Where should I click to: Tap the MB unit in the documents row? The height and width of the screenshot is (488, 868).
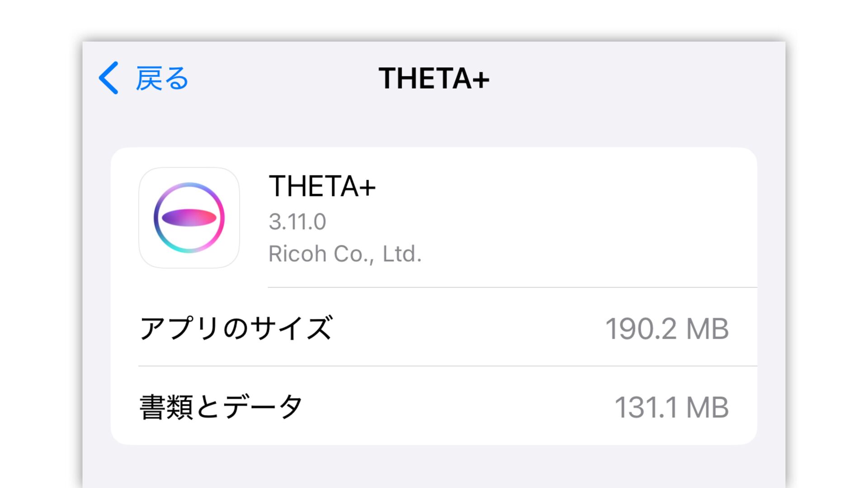coord(708,407)
